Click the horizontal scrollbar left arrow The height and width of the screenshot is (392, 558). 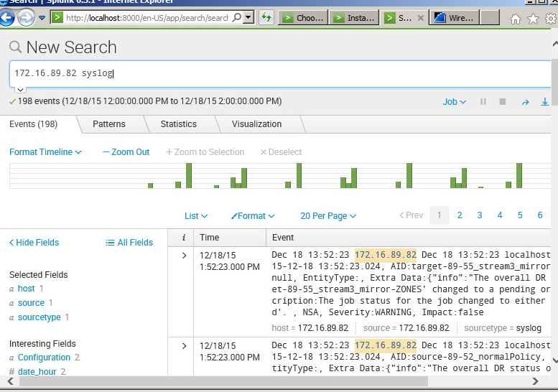tap(10, 381)
